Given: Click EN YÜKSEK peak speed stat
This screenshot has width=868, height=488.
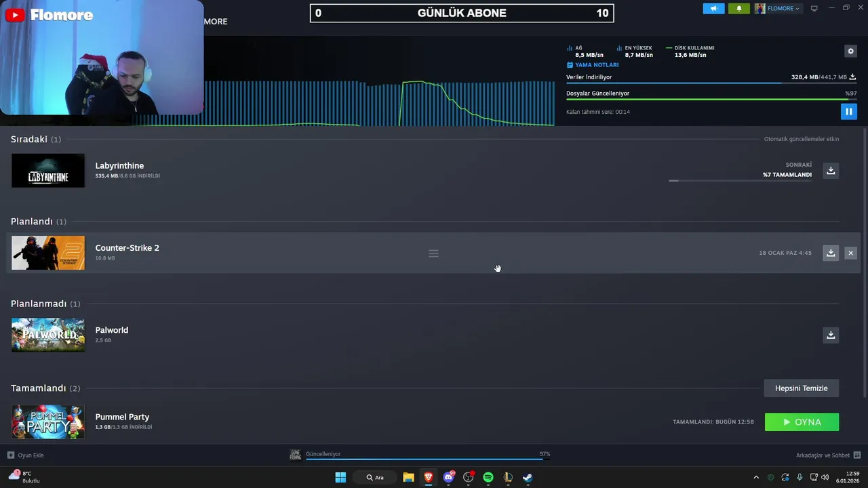Looking at the screenshot, I should (635, 52).
